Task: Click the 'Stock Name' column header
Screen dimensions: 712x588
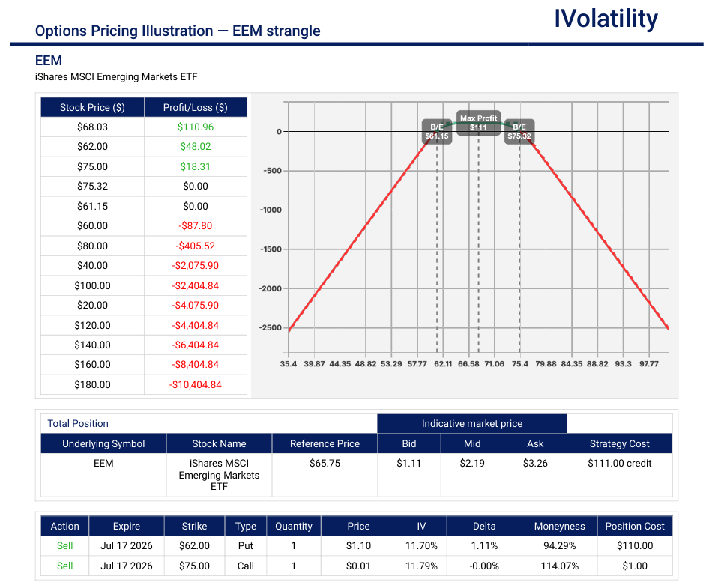Action: (x=219, y=443)
